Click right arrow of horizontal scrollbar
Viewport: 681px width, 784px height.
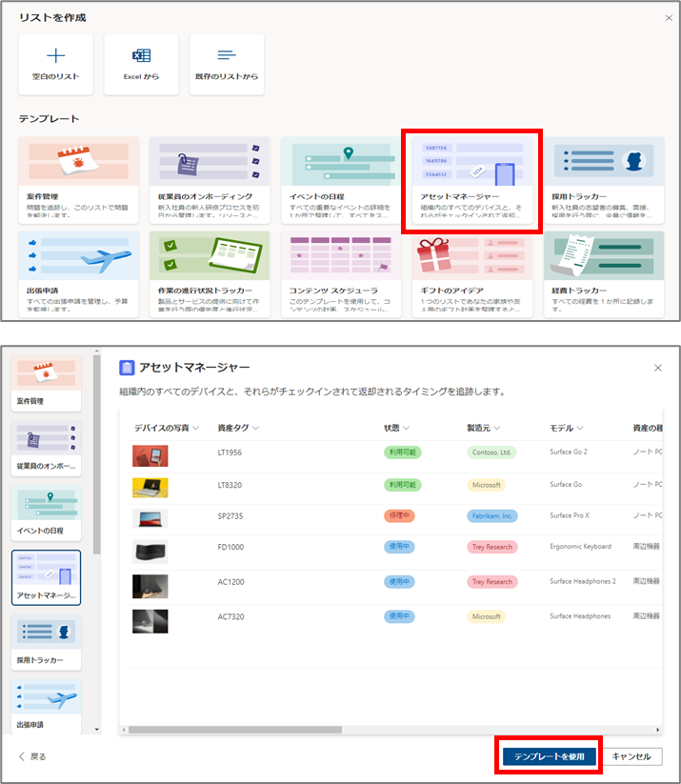(657, 730)
